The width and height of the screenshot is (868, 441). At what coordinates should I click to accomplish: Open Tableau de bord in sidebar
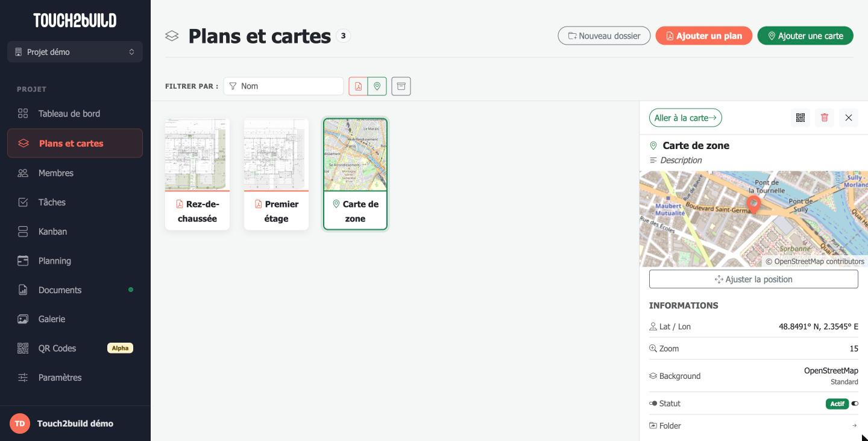75,113
